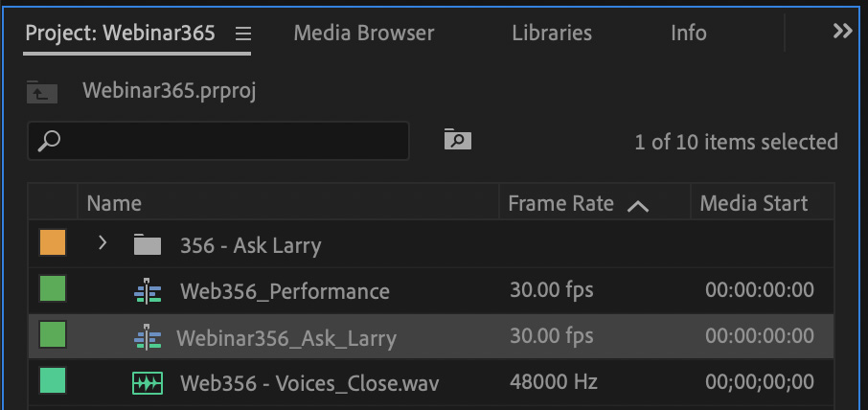The width and height of the screenshot is (868, 410).
Task: Click orange label swatch of Ask Larry bin
Action: 53,243
